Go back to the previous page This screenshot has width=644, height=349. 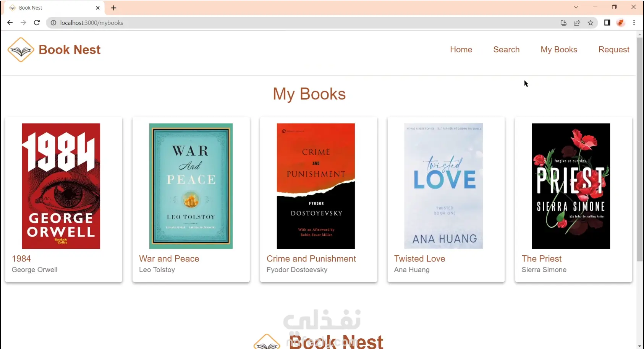coord(10,23)
